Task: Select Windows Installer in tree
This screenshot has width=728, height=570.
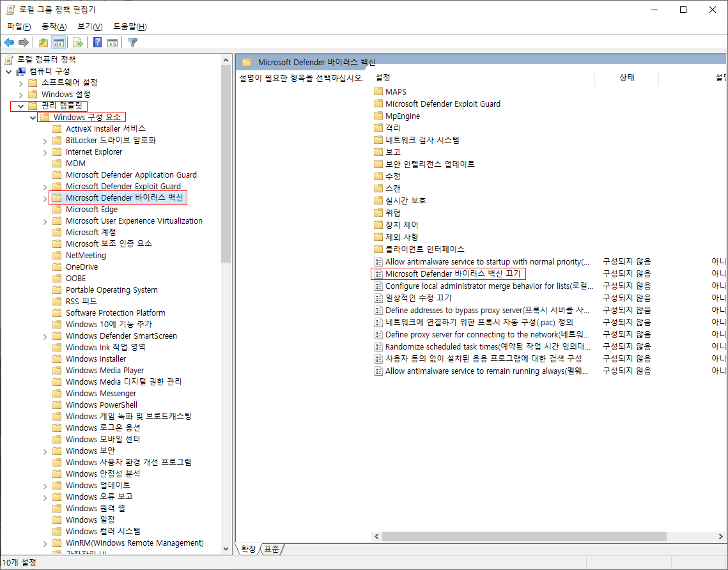Action: (x=96, y=358)
